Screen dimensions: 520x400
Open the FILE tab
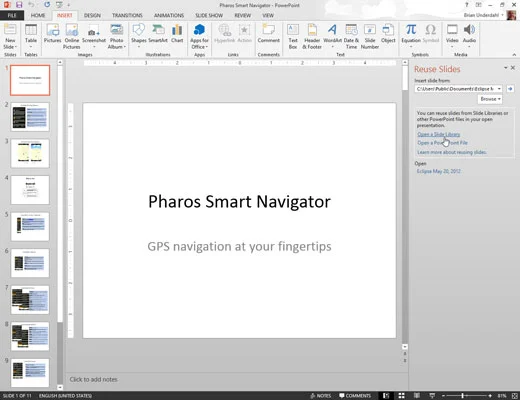[x=12, y=15]
